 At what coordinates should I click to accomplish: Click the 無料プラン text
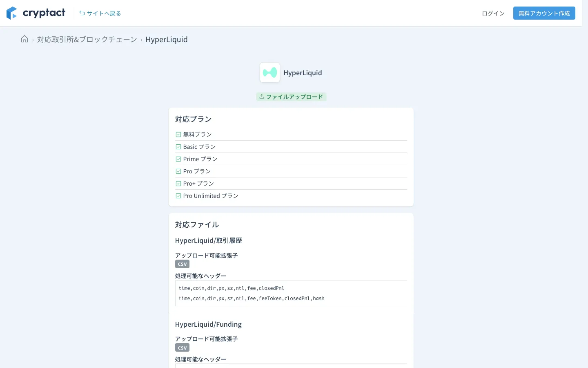point(197,135)
